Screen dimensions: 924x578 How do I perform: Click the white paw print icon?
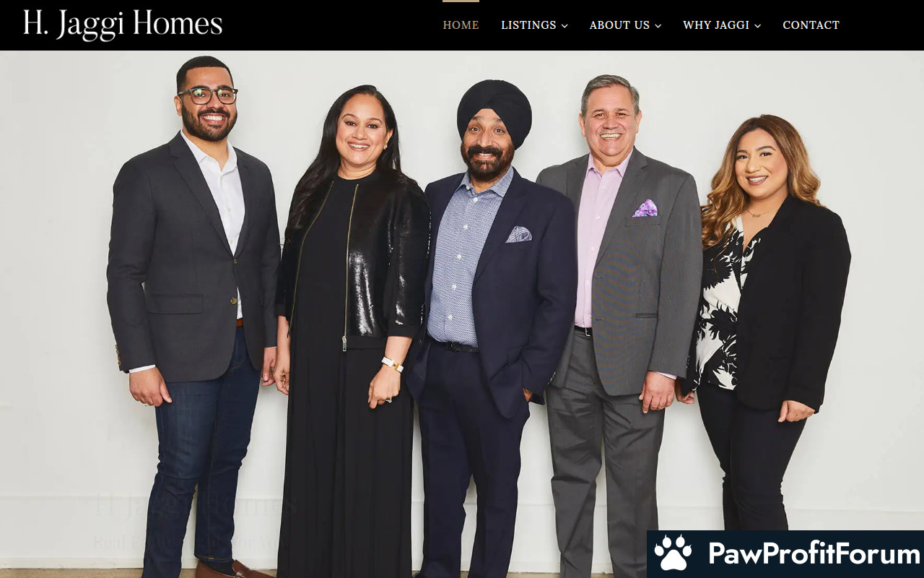673,554
